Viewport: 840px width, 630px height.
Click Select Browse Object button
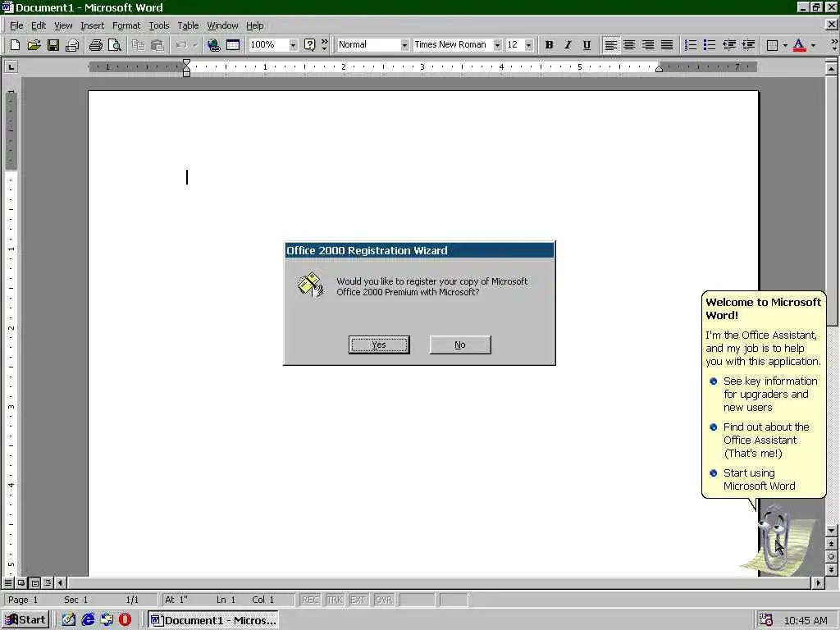(831, 557)
